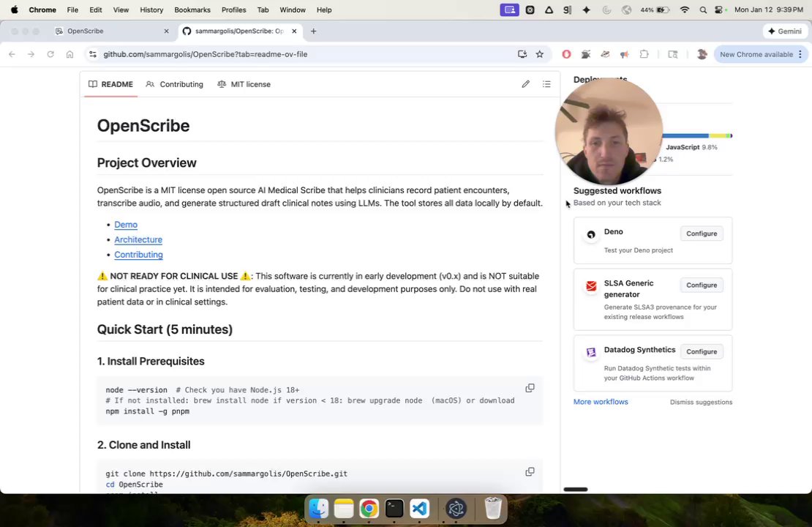This screenshot has width=812, height=527.
Task: Switch to the Contributing tab
Action: [175, 84]
